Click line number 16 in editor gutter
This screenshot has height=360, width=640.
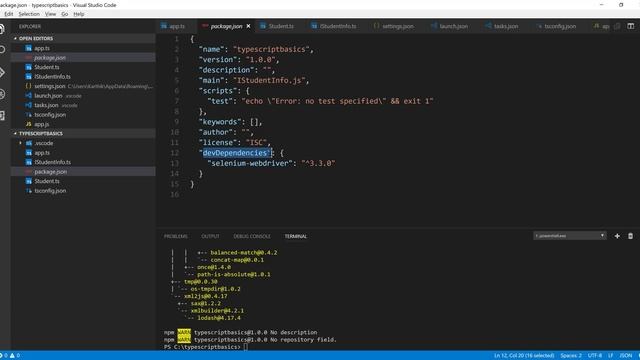point(175,194)
